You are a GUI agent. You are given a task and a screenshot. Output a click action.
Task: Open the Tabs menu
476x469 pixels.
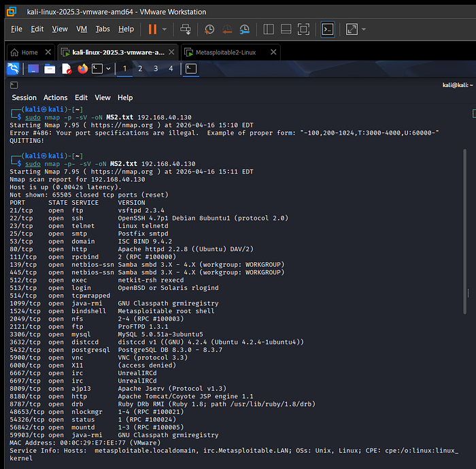coord(103,29)
